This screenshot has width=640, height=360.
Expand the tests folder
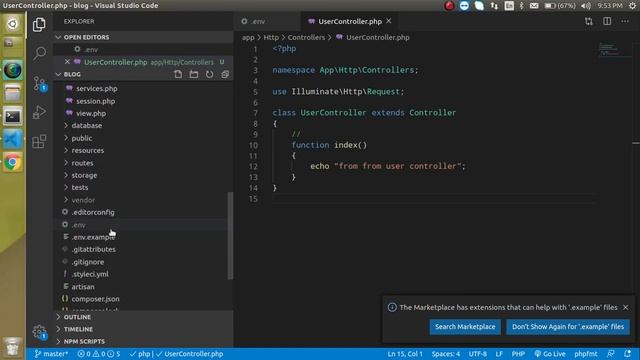pos(80,188)
